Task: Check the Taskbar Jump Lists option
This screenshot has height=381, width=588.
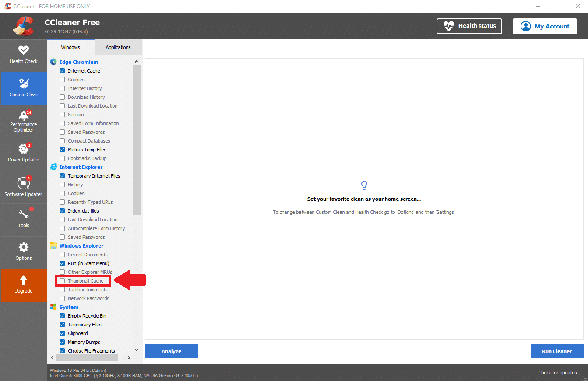Action: click(62, 290)
